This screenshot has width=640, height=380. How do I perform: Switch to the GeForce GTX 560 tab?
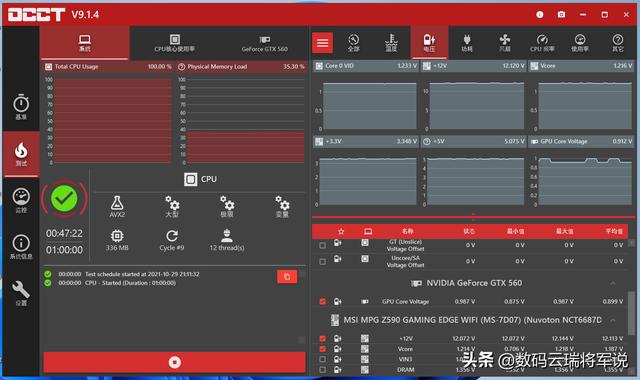click(x=264, y=42)
